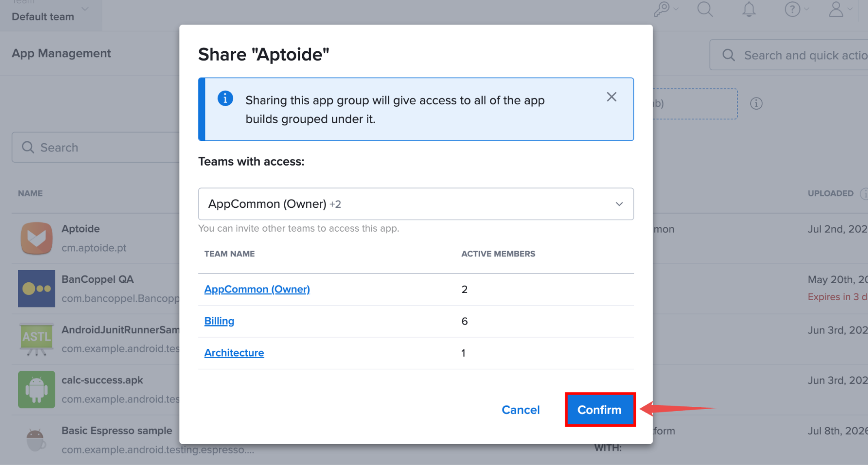This screenshot has height=465, width=868.
Task: Click the Search and quick actions field
Action: coord(789,55)
